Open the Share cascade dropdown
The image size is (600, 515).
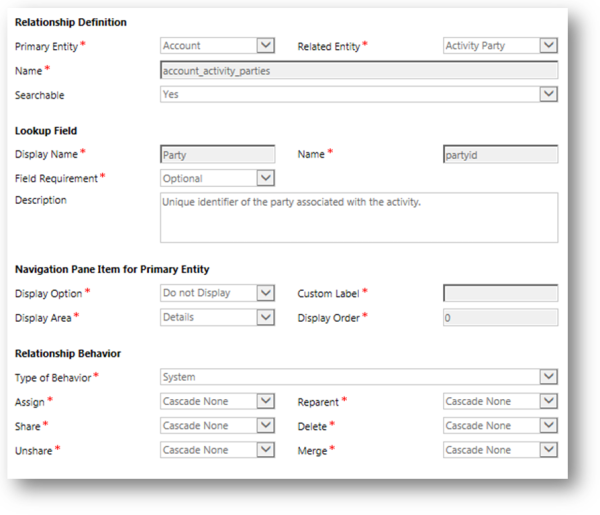click(217, 425)
